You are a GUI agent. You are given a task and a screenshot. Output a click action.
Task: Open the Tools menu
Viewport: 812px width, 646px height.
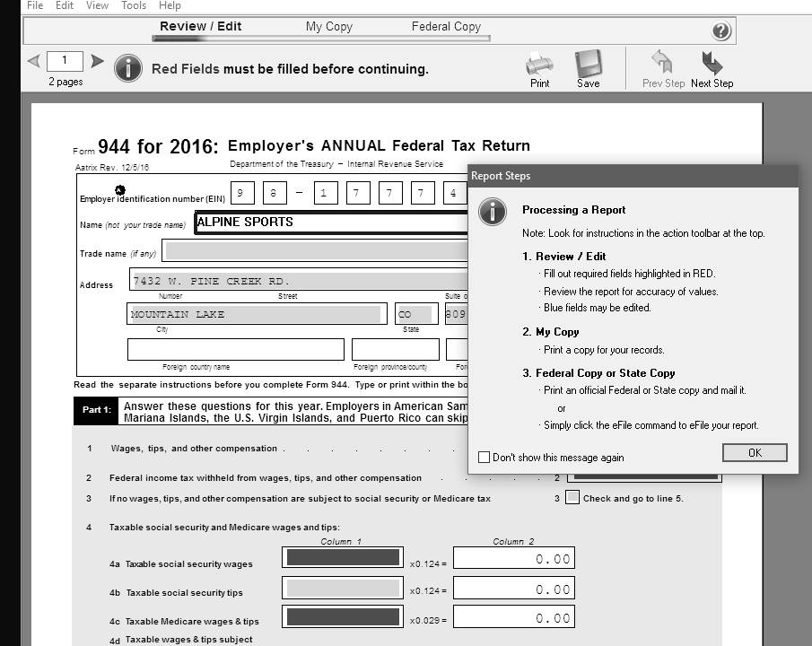coord(134,5)
